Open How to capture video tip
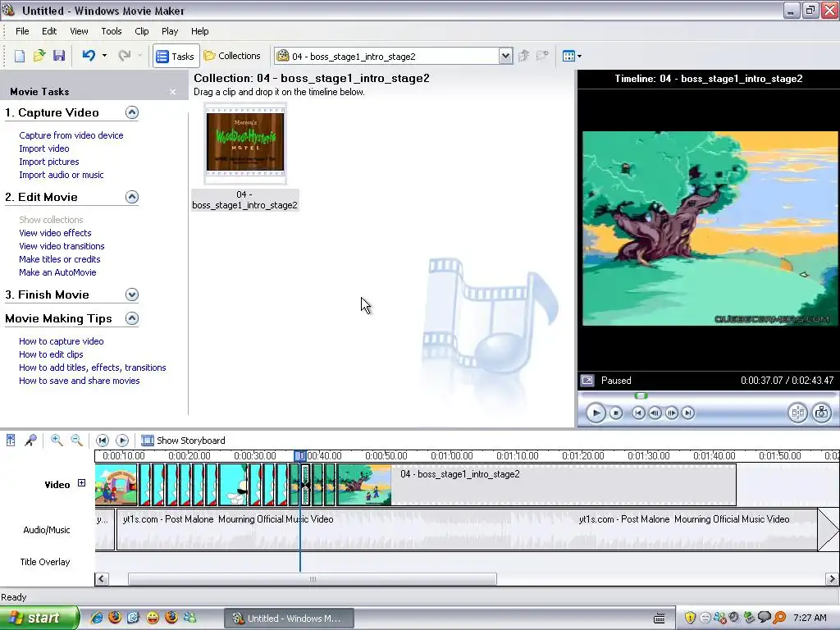840x630 pixels. click(61, 341)
